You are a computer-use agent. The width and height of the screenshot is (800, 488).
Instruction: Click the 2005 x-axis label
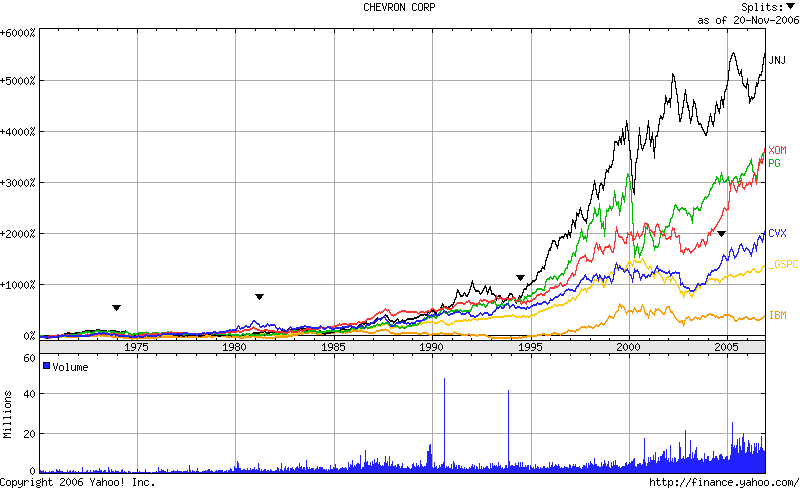[x=727, y=347]
